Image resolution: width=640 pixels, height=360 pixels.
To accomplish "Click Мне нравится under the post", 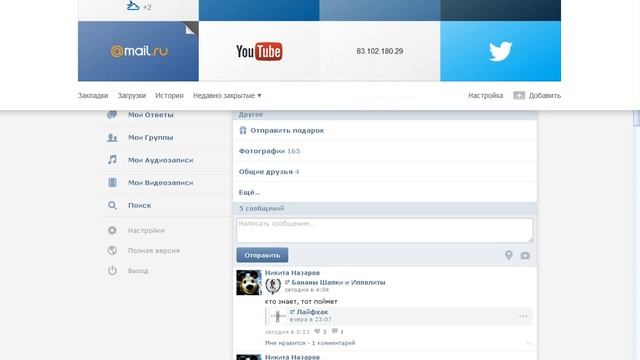I will pos(285,343).
